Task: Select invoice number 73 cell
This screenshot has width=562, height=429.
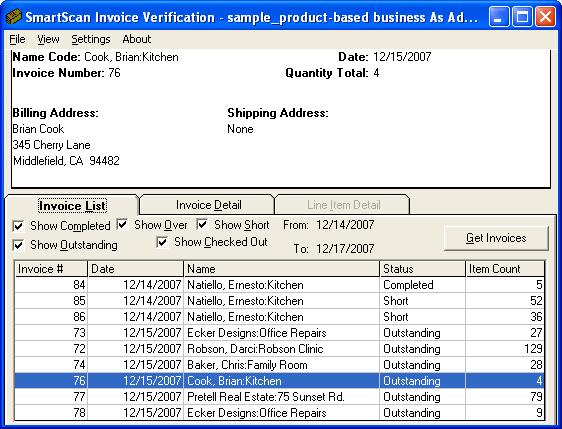Action: tap(51, 333)
